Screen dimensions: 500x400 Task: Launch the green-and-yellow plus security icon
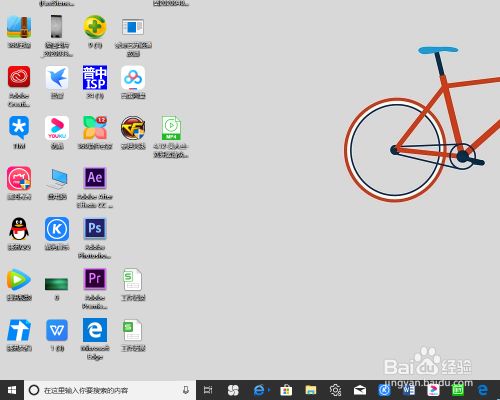coord(95,27)
